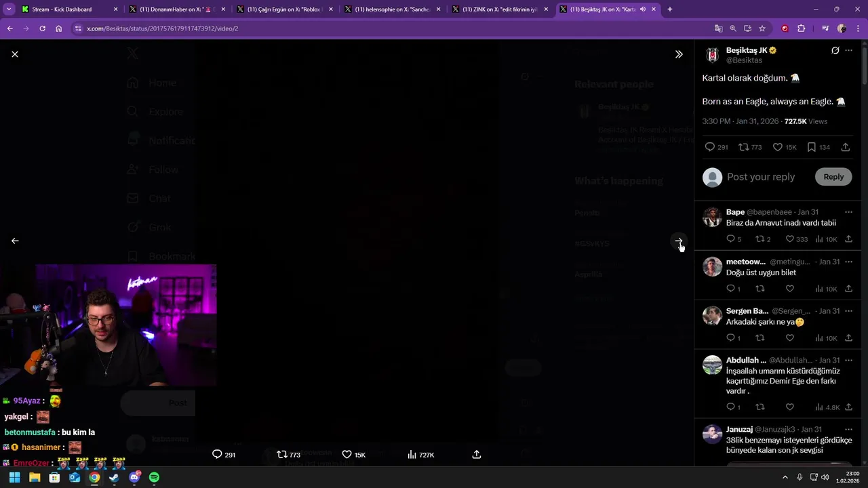This screenshot has height=488, width=868.
Task: Click the x.com address bar
Action: click(x=393, y=28)
